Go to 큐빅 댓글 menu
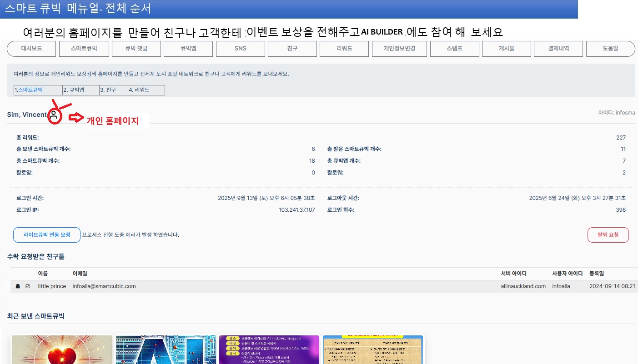 [x=136, y=49]
